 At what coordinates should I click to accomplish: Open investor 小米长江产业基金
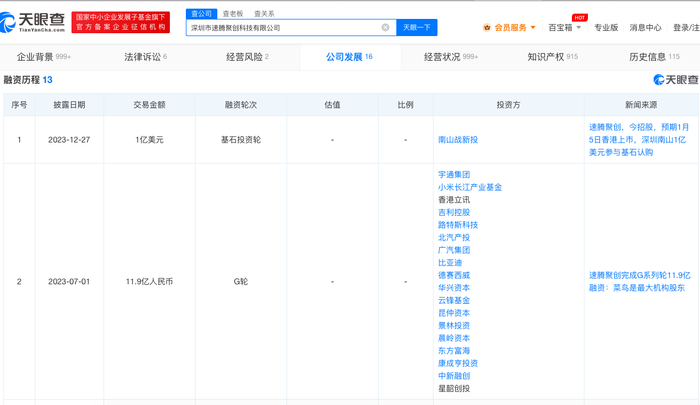[470, 187]
